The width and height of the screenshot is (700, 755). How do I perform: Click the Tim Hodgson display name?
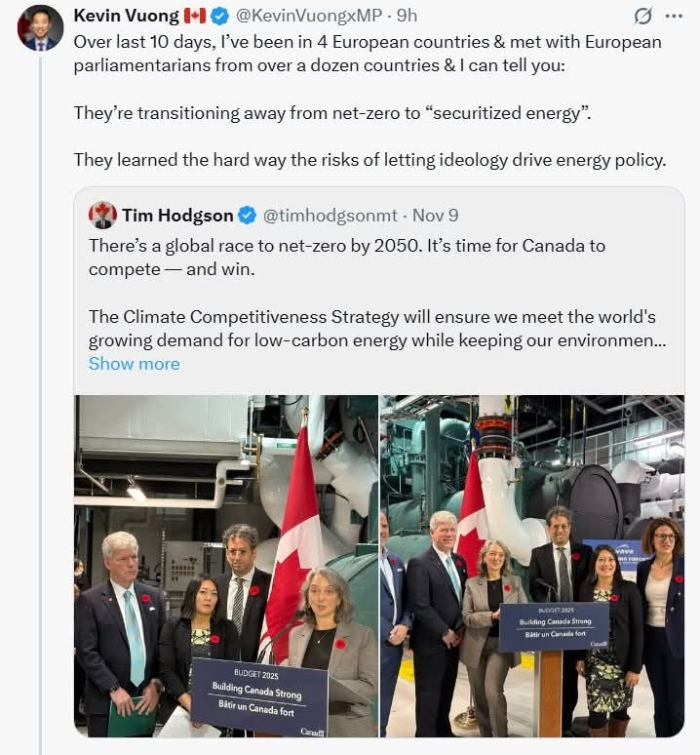177,216
